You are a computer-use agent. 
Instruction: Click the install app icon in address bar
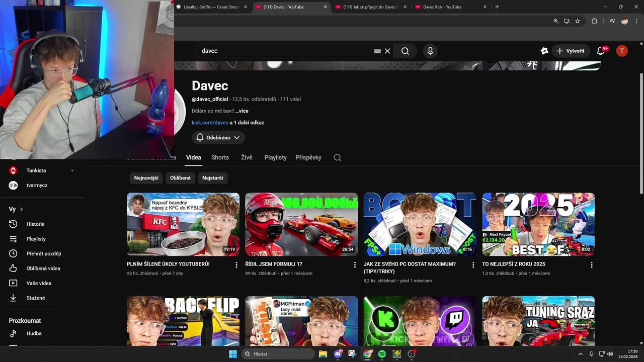(567, 21)
